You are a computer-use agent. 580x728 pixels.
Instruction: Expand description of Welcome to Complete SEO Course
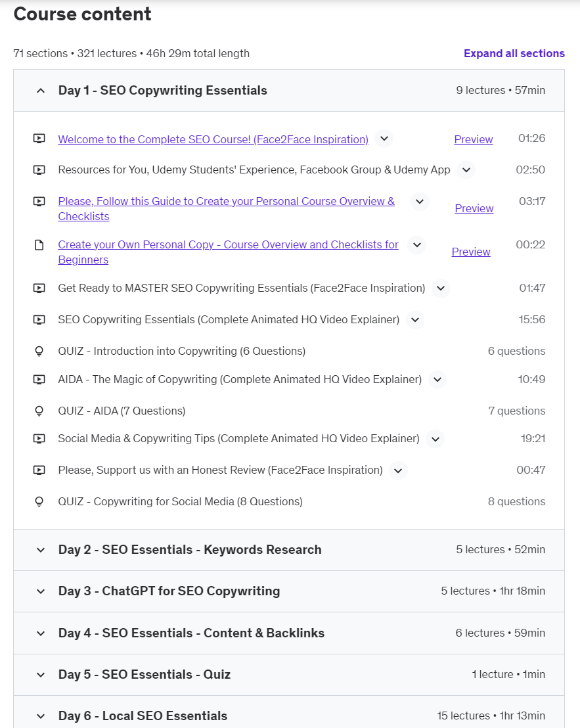tap(384, 139)
